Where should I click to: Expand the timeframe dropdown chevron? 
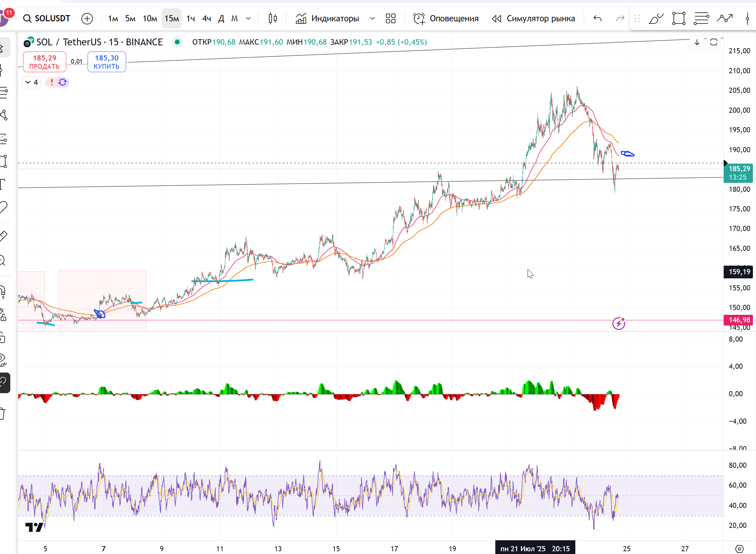248,18
